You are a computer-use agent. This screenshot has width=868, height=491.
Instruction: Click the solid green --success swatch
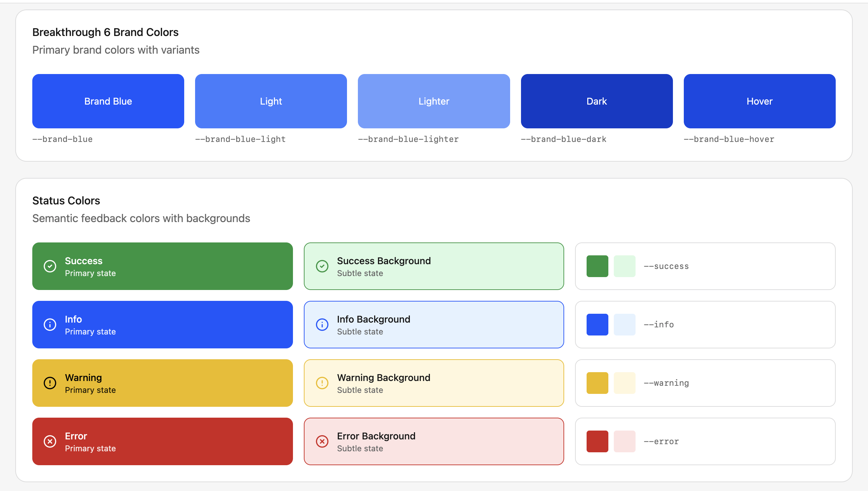[x=597, y=266]
